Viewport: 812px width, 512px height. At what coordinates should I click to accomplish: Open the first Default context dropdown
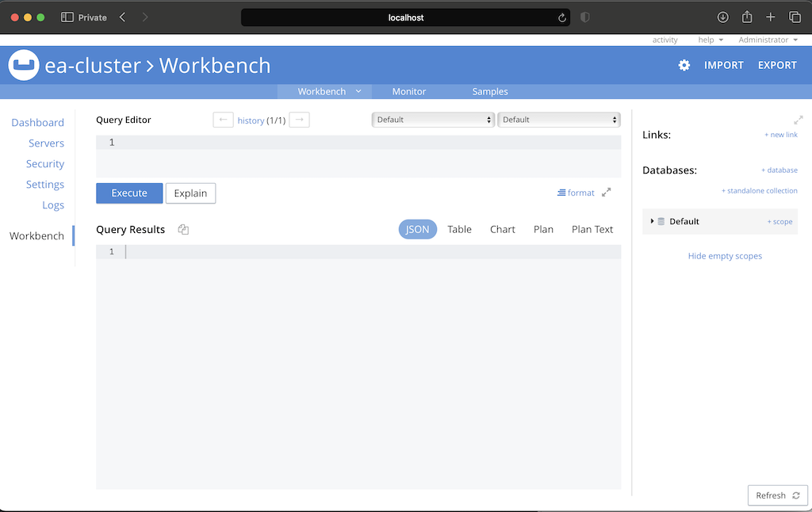433,120
